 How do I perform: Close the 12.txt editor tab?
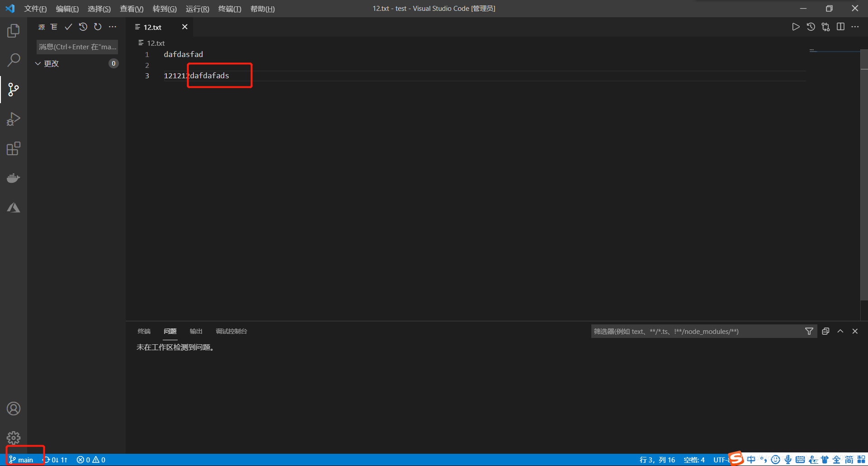[185, 27]
